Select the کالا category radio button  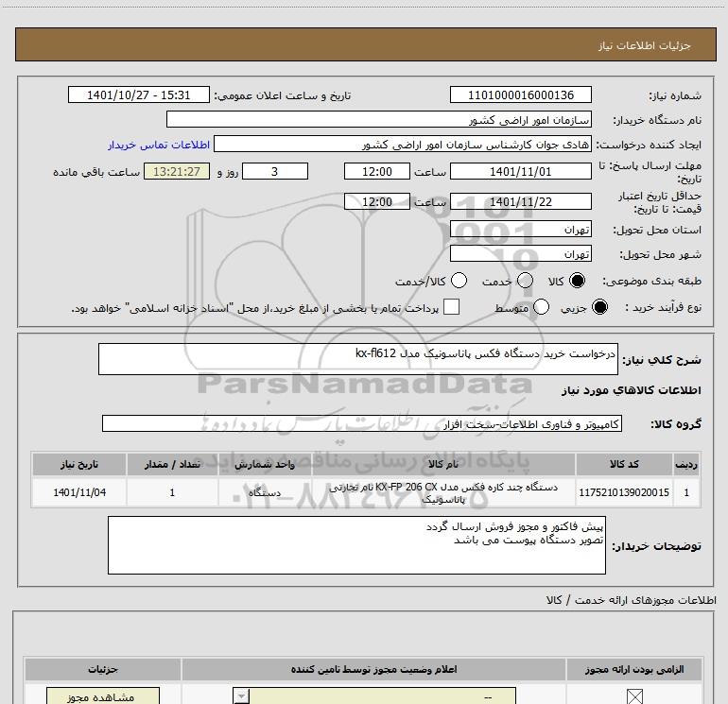(577, 281)
